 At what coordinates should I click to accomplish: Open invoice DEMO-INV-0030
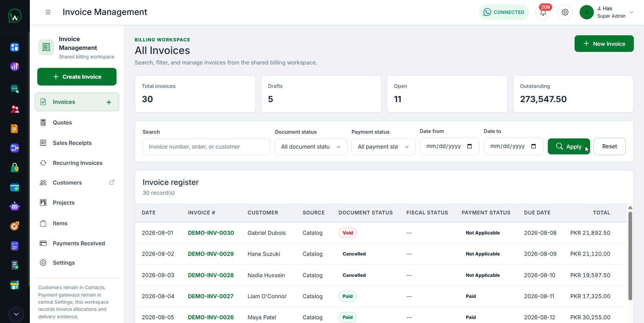click(211, 233)
